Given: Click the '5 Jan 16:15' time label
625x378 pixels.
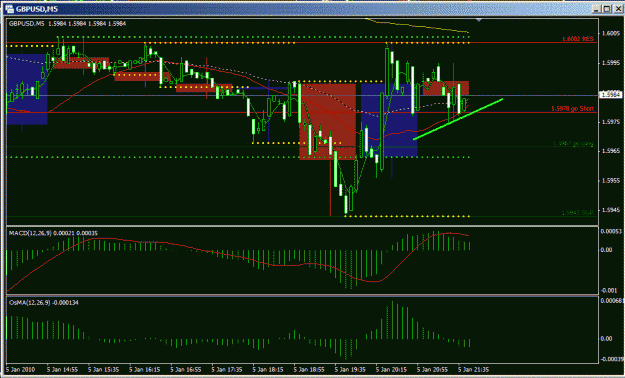Looking at the screenshot, I should [144, 370].
